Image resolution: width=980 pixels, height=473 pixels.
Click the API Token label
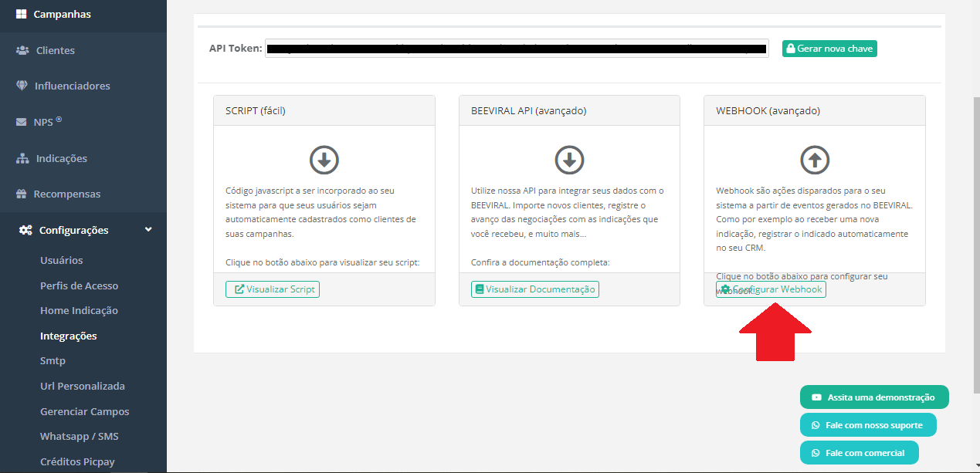pos(236,49)
